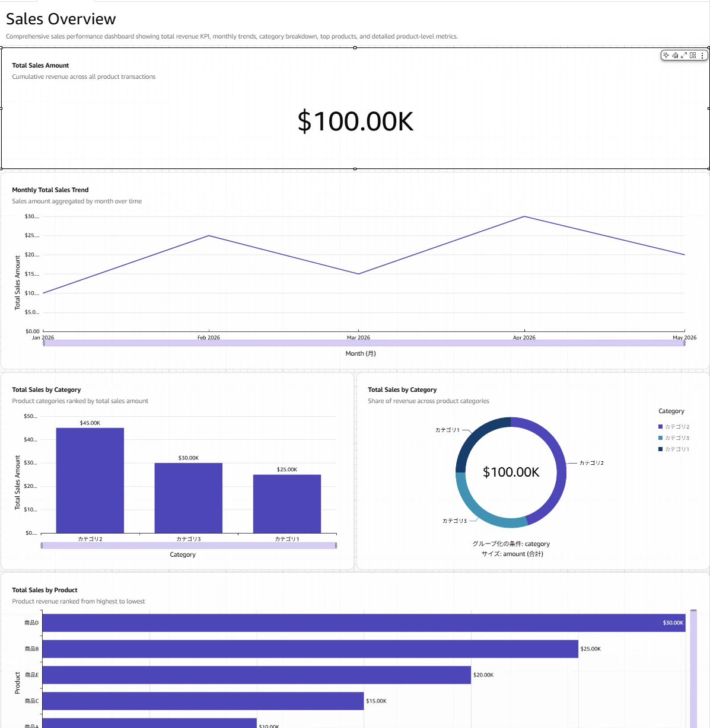Click the 商品B axis label
Screen dimensions: 710x728
point(31,649)
